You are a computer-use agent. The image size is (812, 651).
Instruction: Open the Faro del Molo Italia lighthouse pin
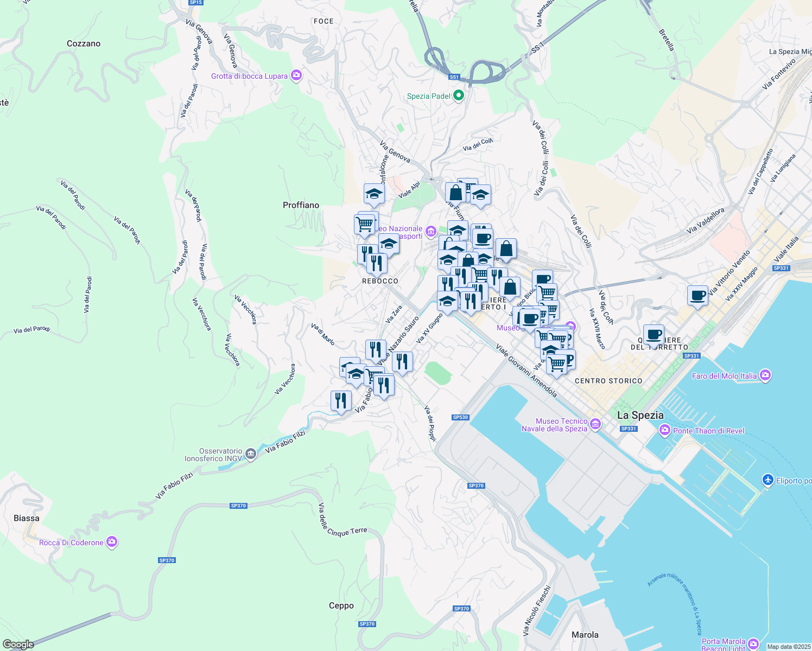point(766,375)
